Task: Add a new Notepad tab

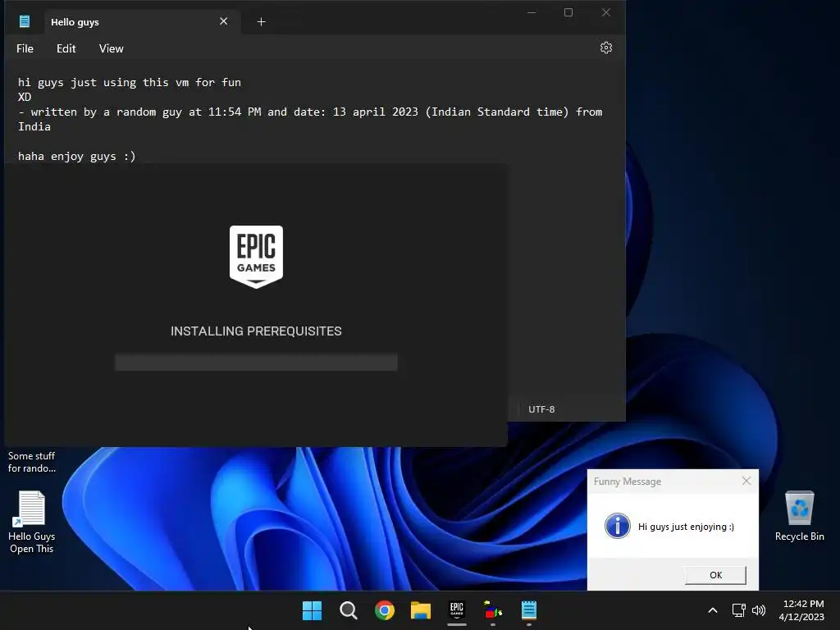Action: [x=261, y=22]
